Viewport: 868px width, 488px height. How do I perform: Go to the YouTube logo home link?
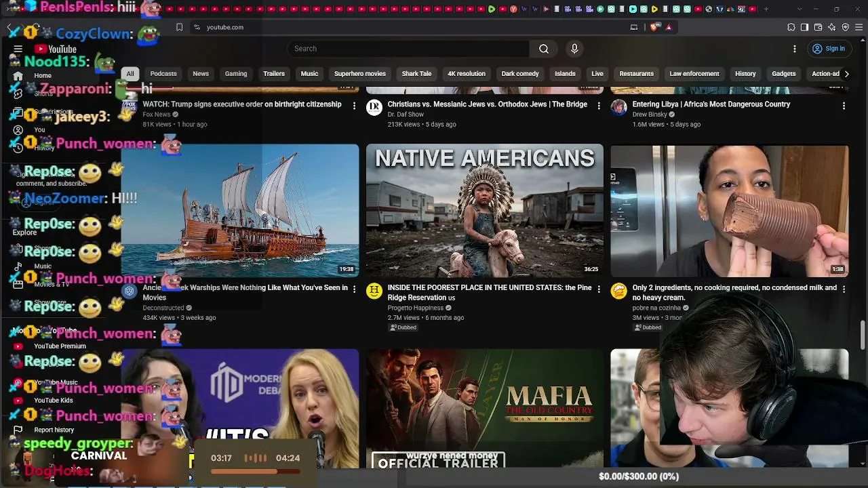point(56,49)
